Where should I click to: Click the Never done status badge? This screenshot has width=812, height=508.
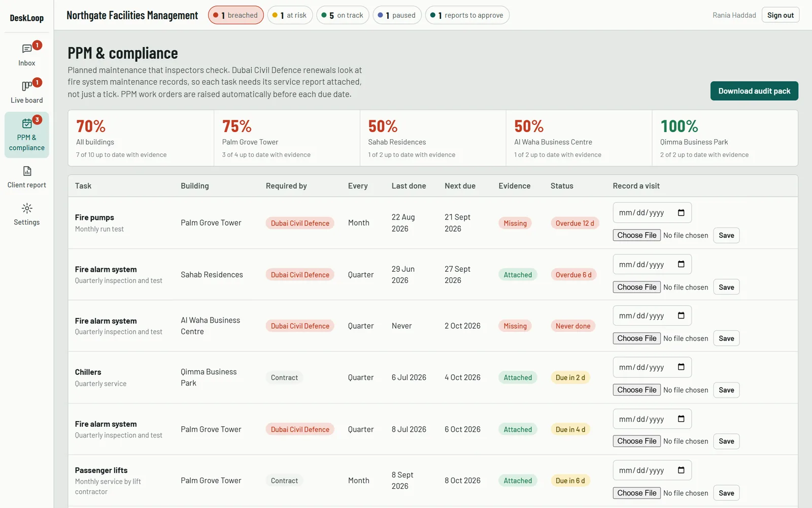tap(573, 326)
